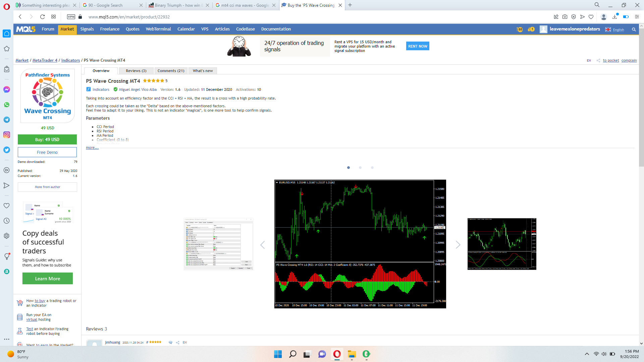The height and width of the screenshot is (362, 644).
Task: Open the settings dialog screenshot thumbnail
Action: point(218,244)
